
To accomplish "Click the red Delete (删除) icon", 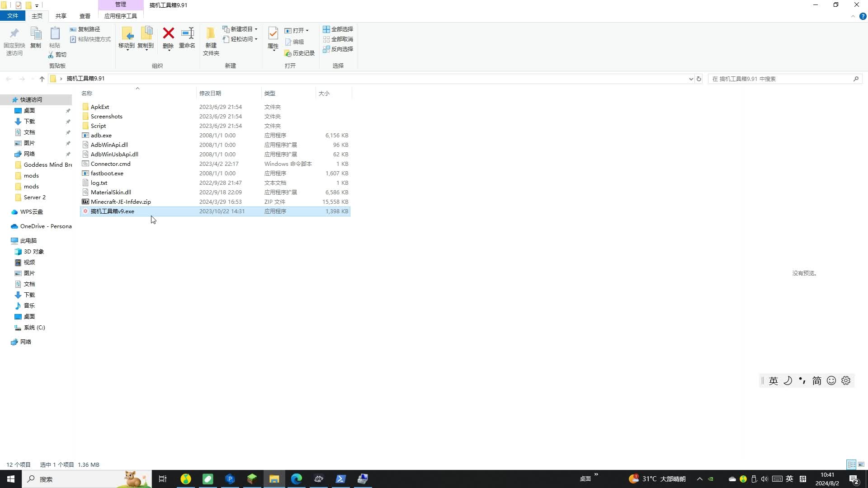I will click(168, 34).
